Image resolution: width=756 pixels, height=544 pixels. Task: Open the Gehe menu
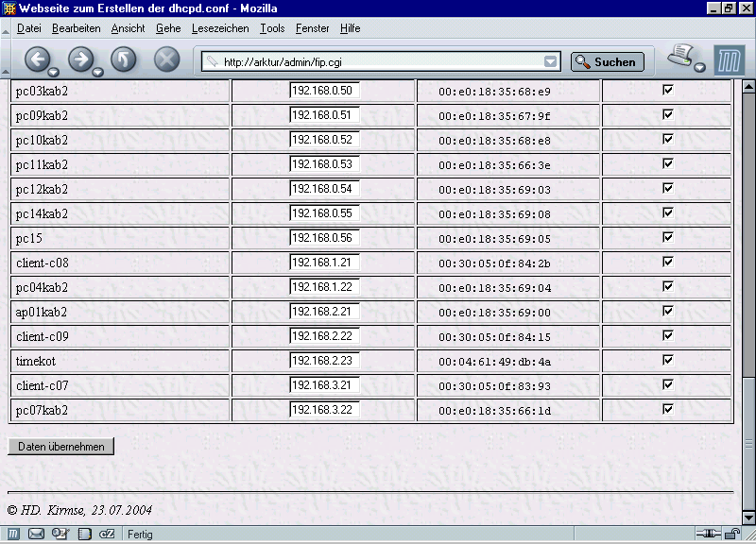tap(168, 28)
